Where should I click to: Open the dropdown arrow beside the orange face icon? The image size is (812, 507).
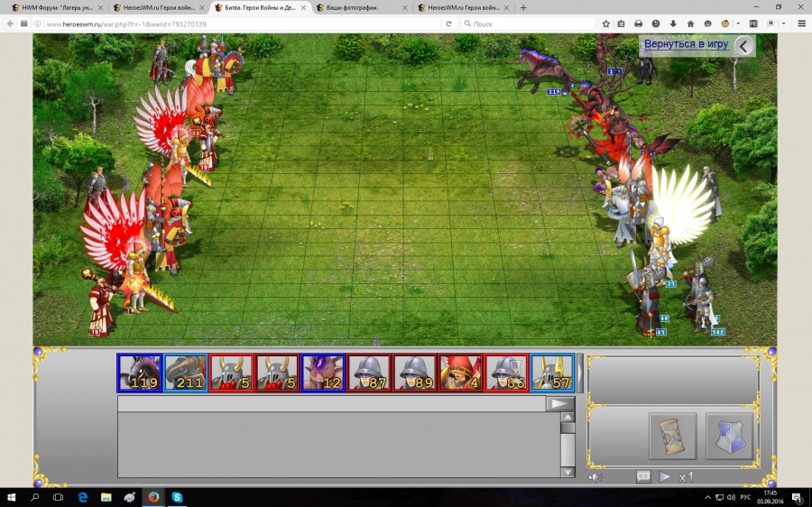pos(738,23)
